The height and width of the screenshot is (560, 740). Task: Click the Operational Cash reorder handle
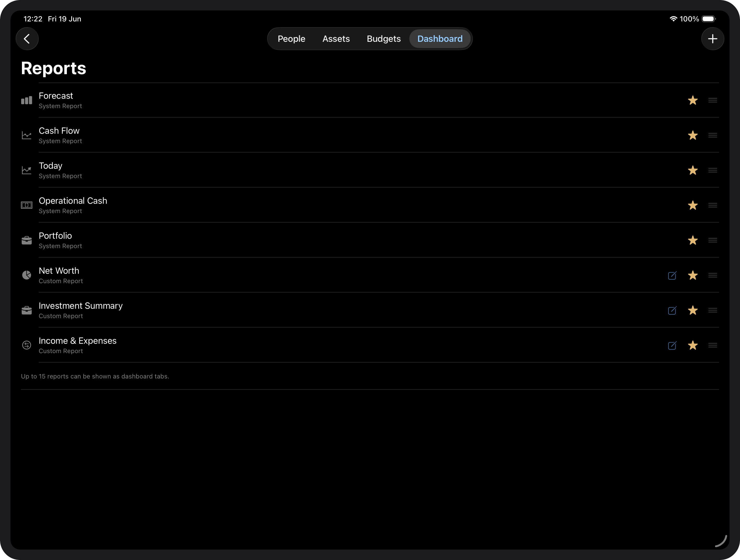pos(713,205)
